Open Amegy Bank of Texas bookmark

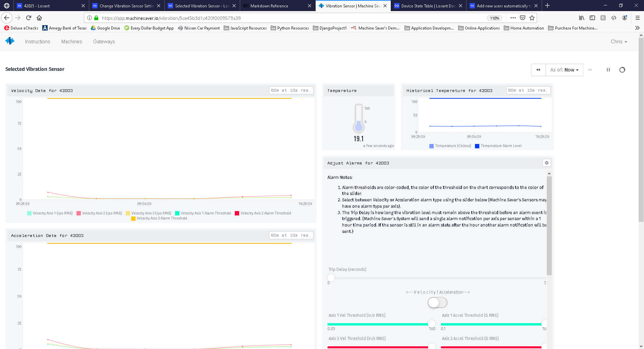(x=64, y=28)
